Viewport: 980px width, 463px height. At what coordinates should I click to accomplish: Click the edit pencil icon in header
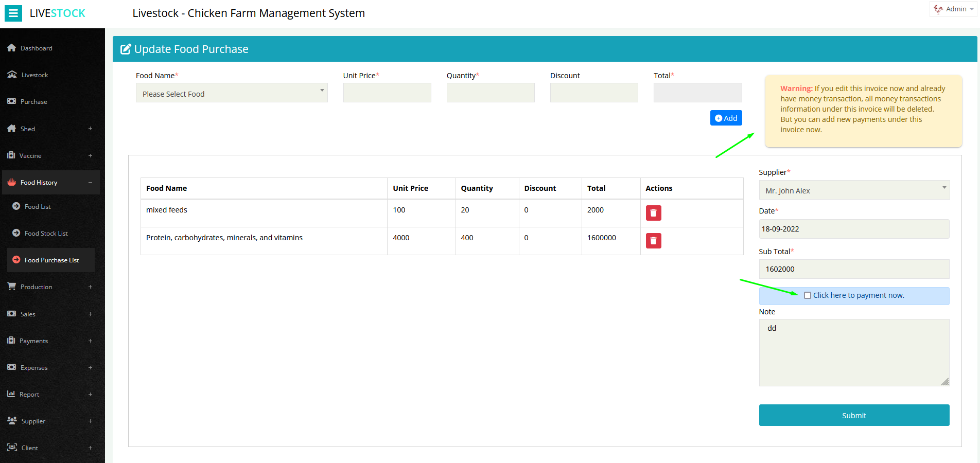125,48
